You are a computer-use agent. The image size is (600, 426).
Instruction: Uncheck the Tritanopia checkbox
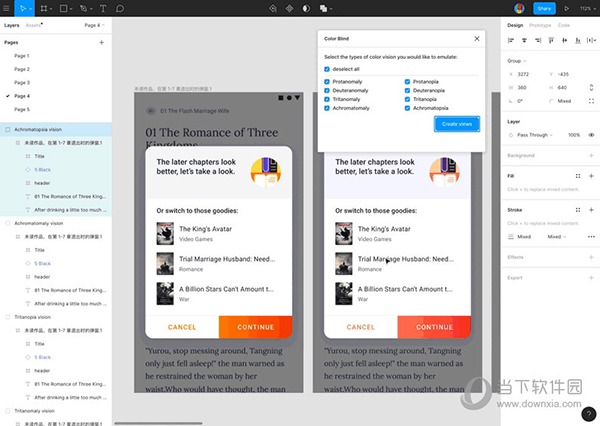pyautogui.click(x=408, y=100)
